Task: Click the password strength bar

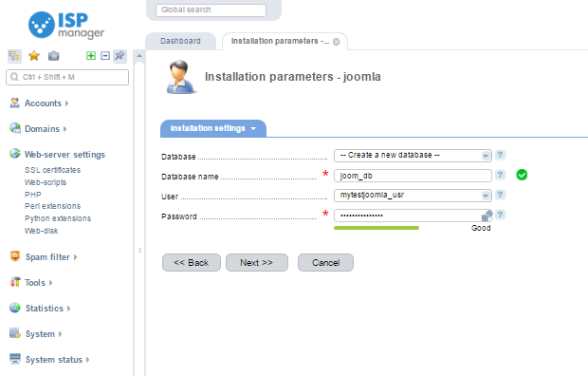Action: pos(377,228)
